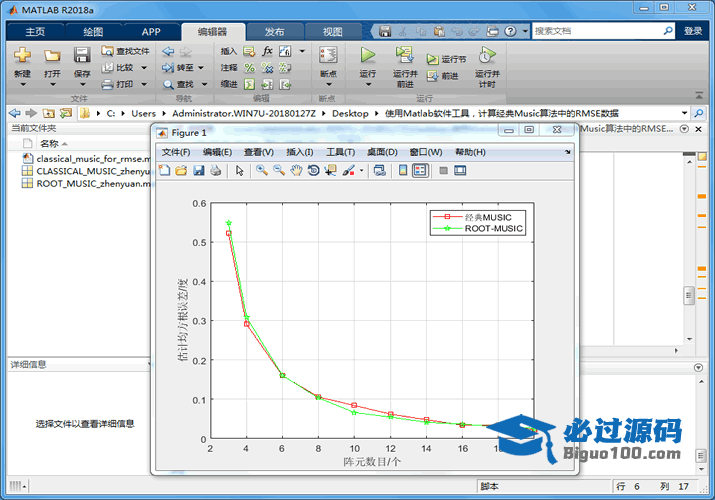715x500 pixels.
Task: Toggle the Insert Colorbar button
Action: click(403, 171)
